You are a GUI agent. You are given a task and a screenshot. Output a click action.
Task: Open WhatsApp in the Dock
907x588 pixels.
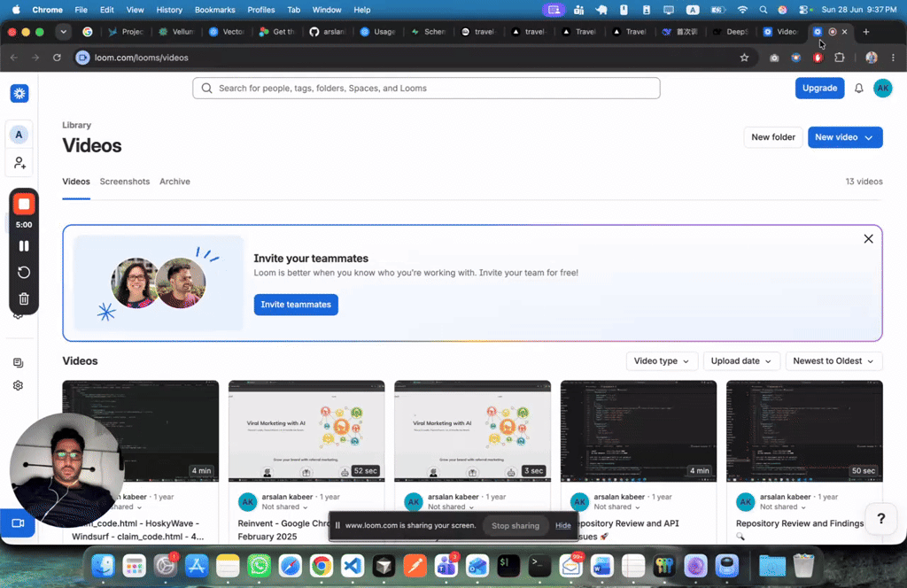point(259,566)
